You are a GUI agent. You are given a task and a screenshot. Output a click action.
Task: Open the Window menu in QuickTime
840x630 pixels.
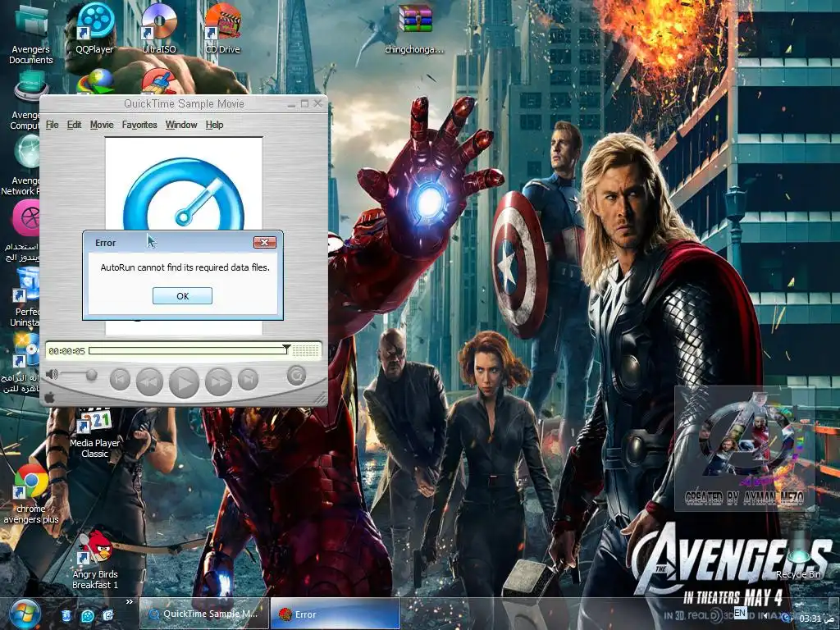tap(181, 125)
